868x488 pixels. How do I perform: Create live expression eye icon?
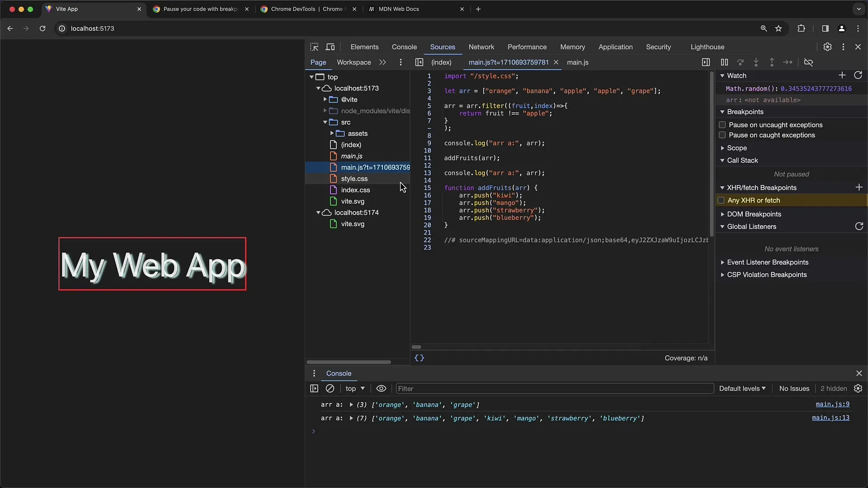click(381, 389)
